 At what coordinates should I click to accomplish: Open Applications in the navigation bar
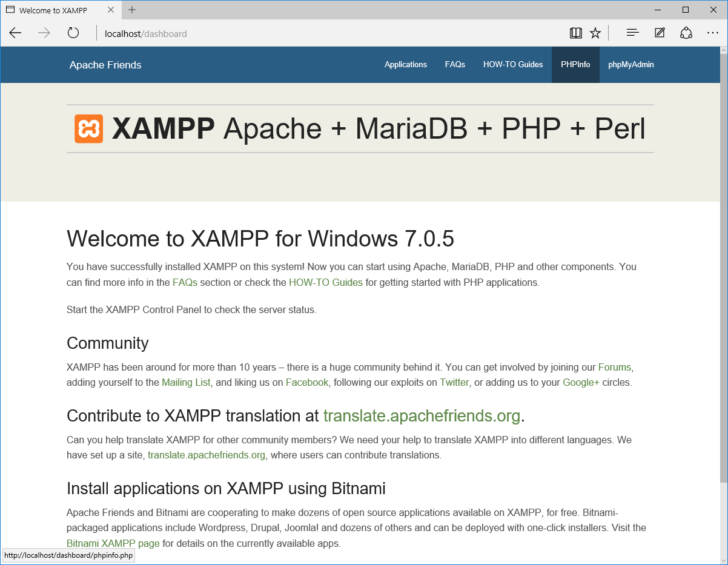(405, 65)
